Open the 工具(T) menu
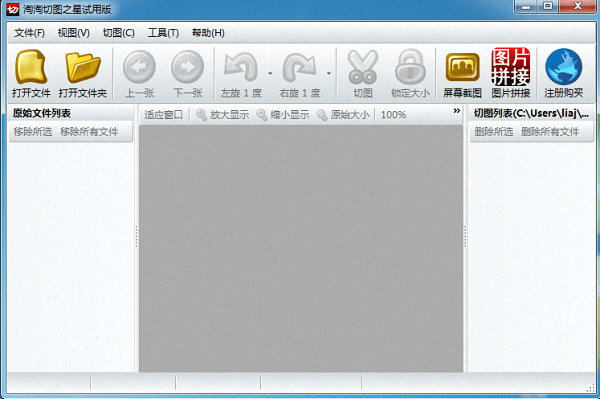Viewport: 600px width, 399px height. [163, 33]
